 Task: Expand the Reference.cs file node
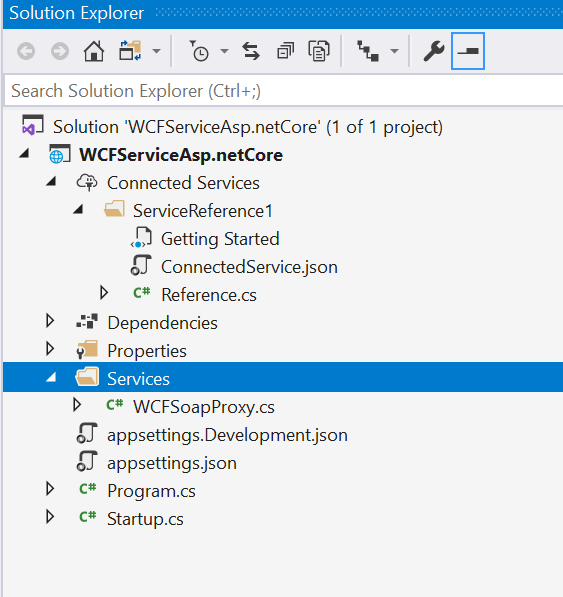click(x=104, y=293)
